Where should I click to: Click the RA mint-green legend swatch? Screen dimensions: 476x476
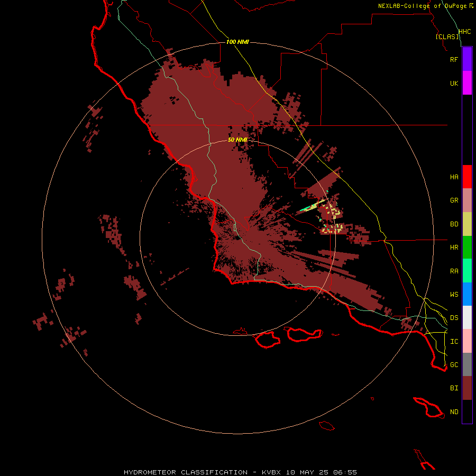(467, 271)
